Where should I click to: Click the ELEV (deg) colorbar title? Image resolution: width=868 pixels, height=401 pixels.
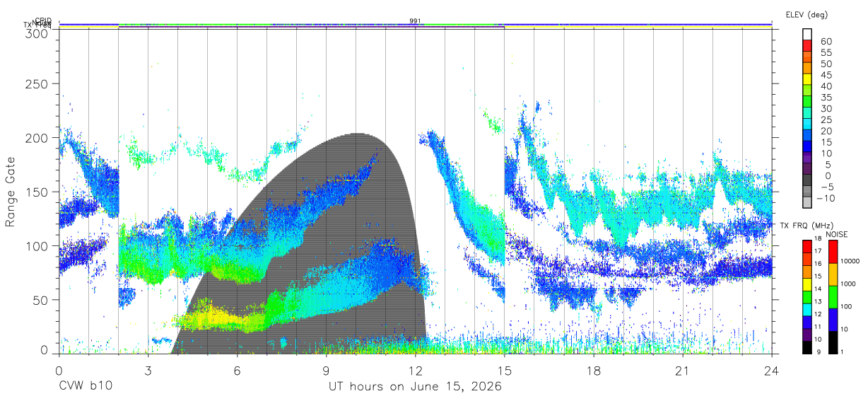[807, 14]
